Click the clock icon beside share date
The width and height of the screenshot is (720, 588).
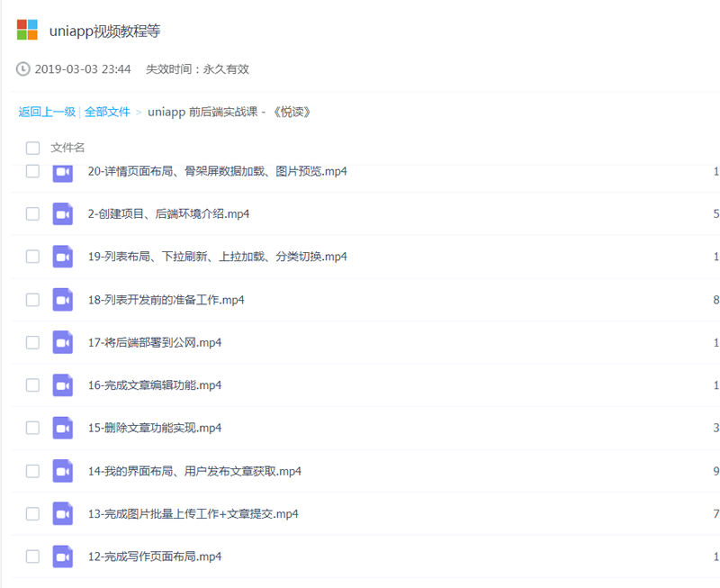(23, 69)
